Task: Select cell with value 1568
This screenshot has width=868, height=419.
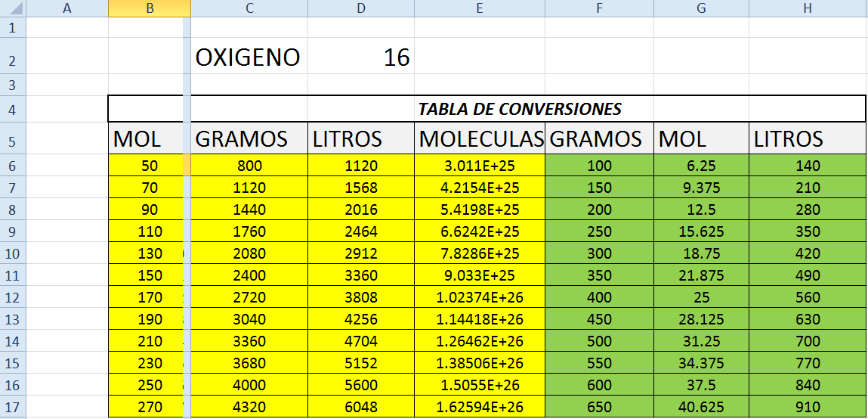Action: (x=361, y=188)
